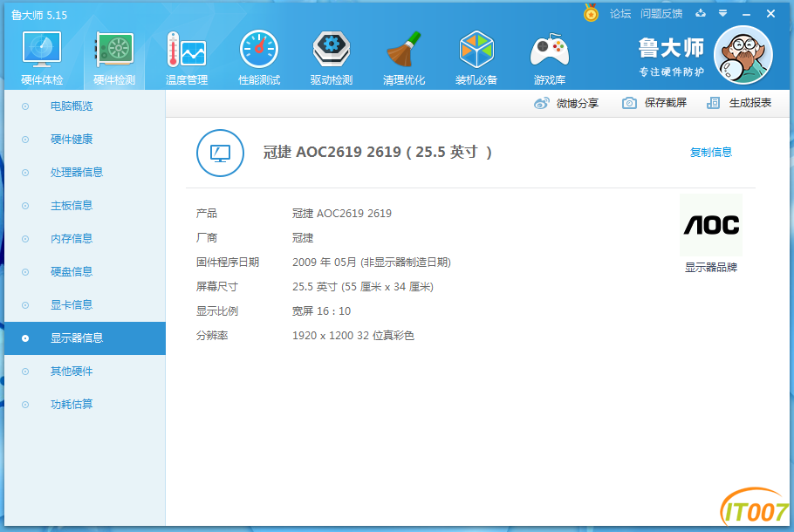Viewport: 794px width, 532px height.
Task: Launch 性能测试 performance test gauge icon
Action: (259, 50)
